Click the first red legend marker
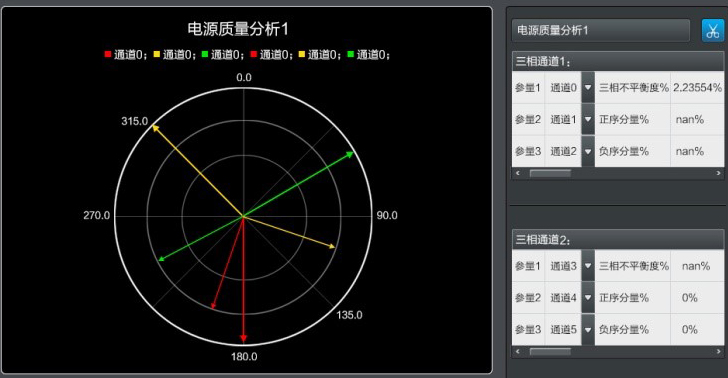 (x=108, y=54)
